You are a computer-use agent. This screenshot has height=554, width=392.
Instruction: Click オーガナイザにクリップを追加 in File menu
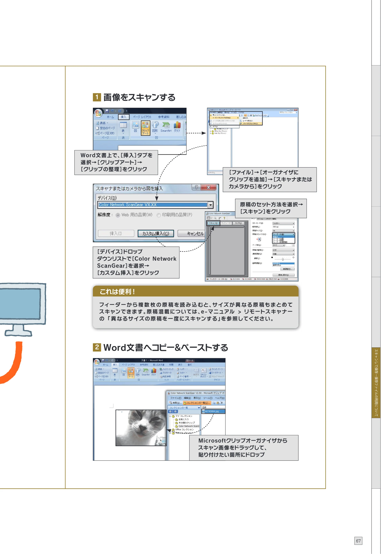[224, 118]
